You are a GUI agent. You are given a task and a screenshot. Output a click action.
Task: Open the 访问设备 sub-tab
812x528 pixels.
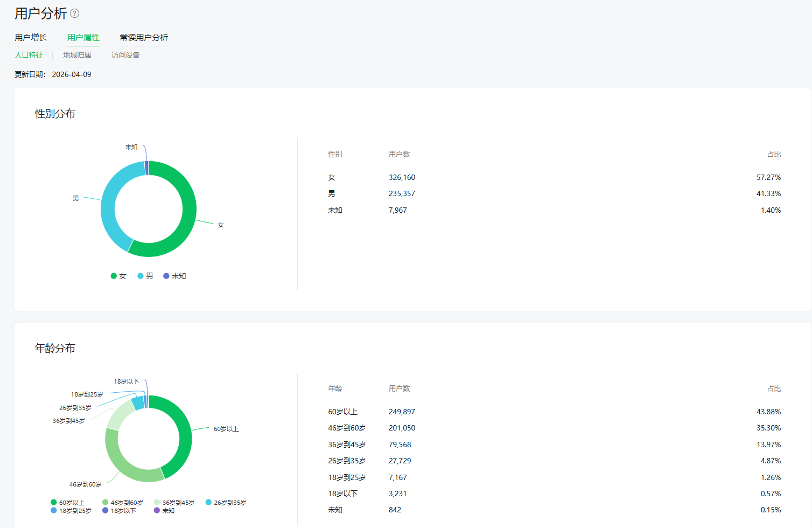point(125,55)
